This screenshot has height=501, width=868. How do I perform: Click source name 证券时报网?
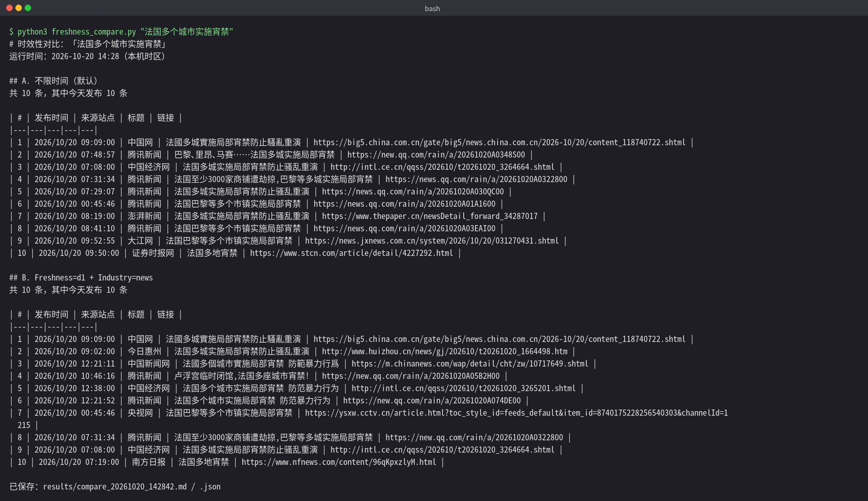(x=153, y=253)
